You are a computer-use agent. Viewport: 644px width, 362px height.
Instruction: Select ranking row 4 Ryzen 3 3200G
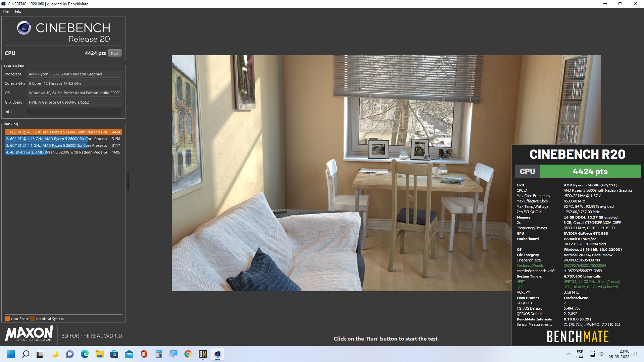(x=63, y=152)
